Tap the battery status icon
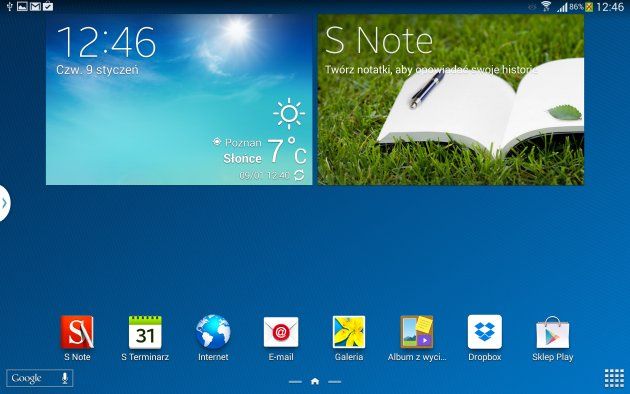Viewport: 630px width, 394px height. tap(589, 6)
